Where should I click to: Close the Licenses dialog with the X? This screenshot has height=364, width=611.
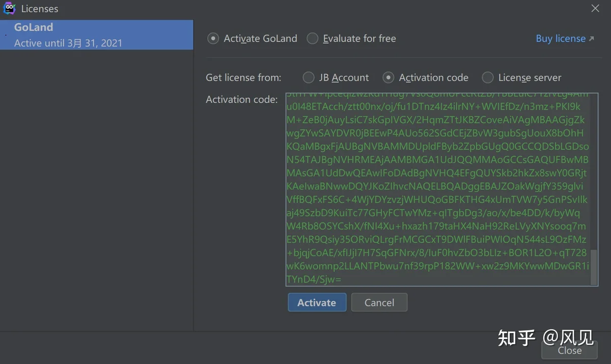coord(595,8)
